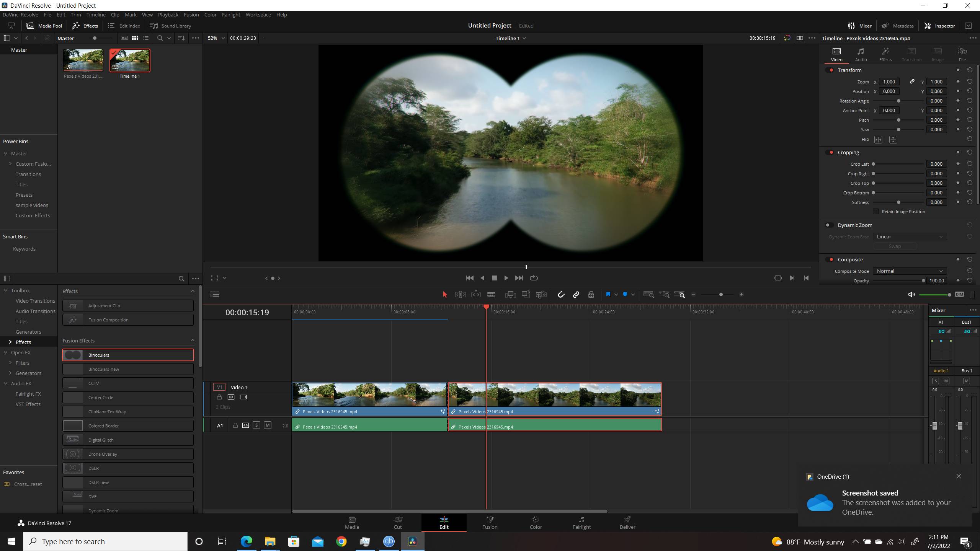Click the Full Extent Zoom icon
The height and width of the screenshot is (551, 980).
(x=648, y=294)
